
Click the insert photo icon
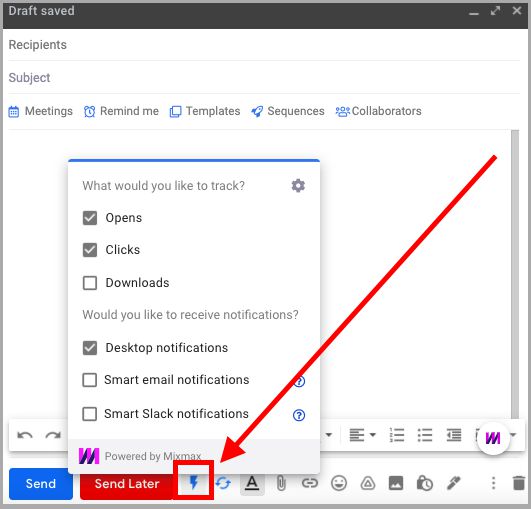pyautogui.click(x=396, y=483)
